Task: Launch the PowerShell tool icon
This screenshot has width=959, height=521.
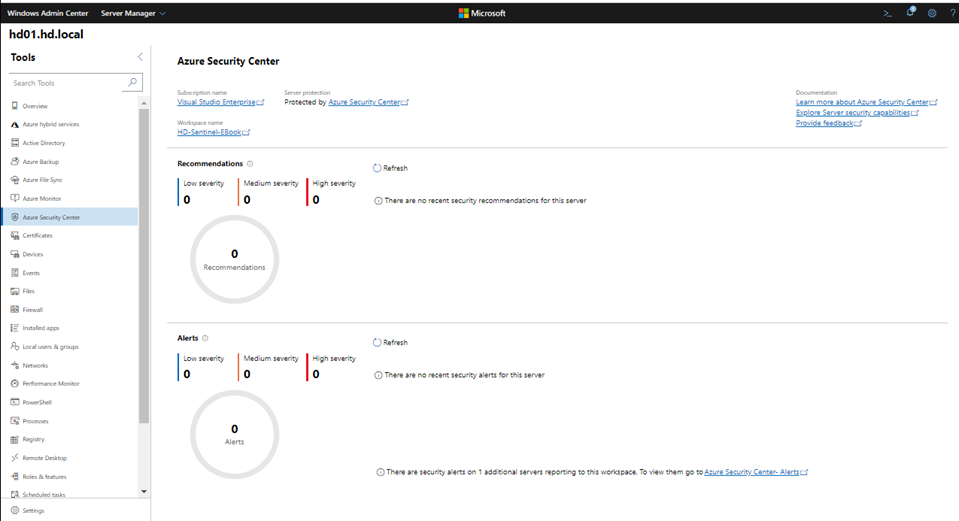Action: click(x=15, y=402)
